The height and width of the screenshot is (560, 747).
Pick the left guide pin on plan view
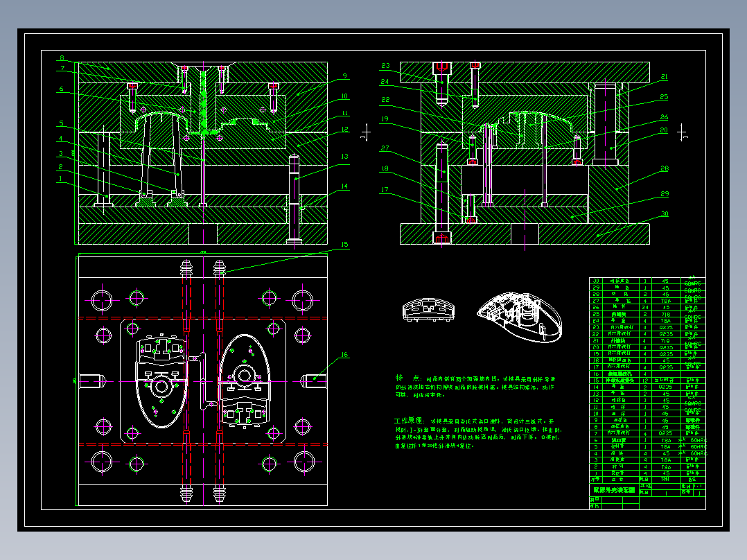point(91,380)
